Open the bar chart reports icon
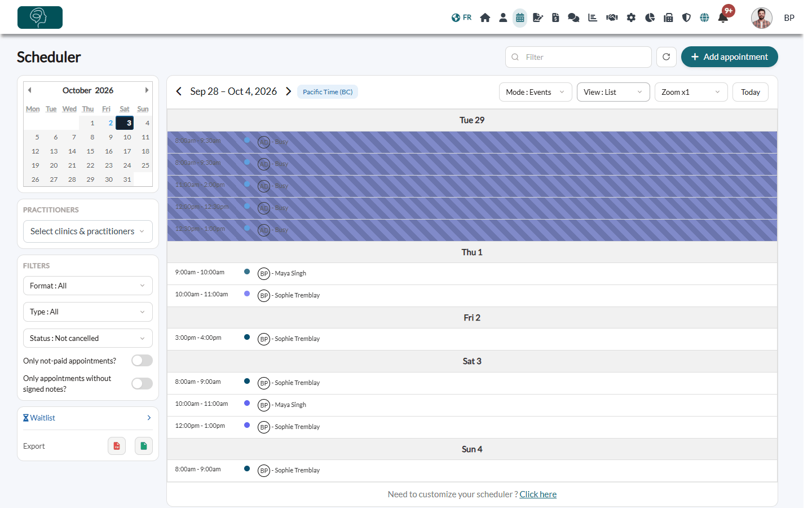 point(593,17)
